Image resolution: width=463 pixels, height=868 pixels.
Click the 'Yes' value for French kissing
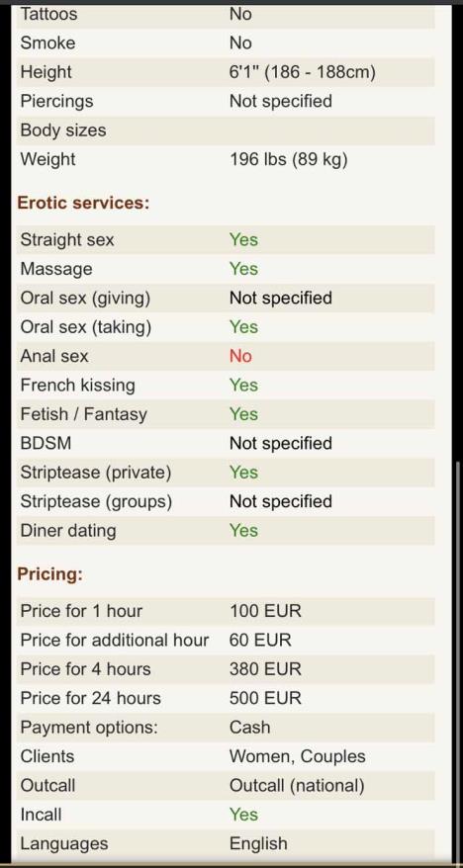coord(243,386)
